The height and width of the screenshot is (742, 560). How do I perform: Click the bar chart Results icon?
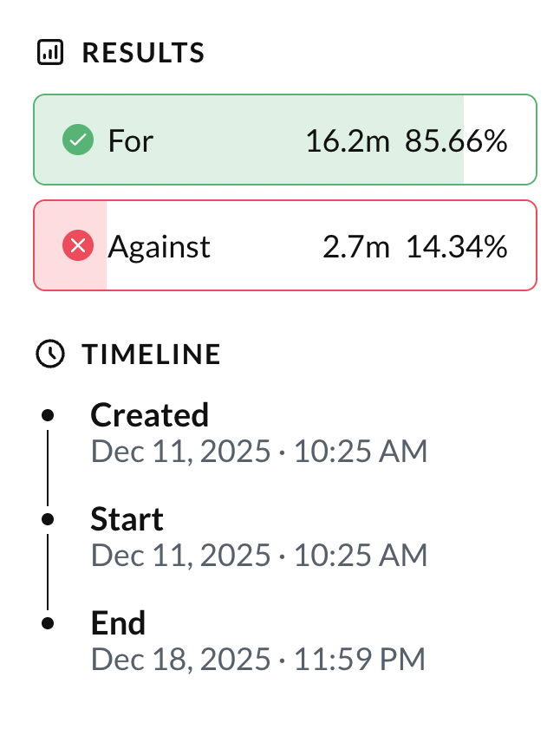[51, 52]
